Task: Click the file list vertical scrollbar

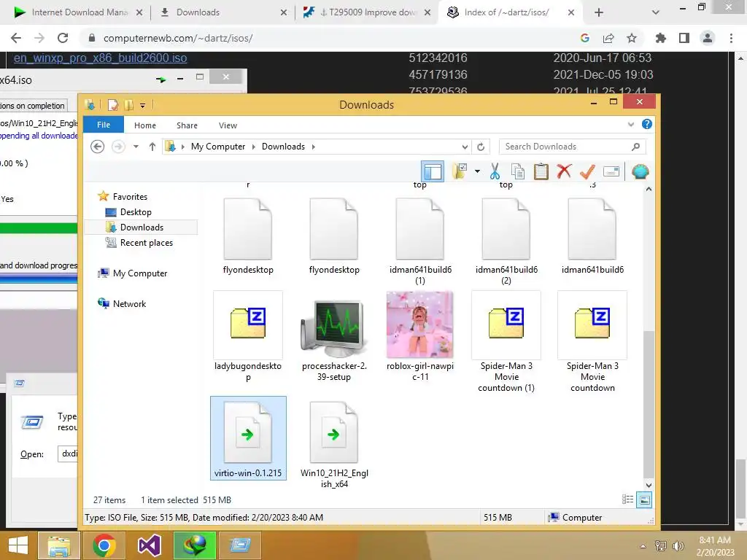Action: 649,404
